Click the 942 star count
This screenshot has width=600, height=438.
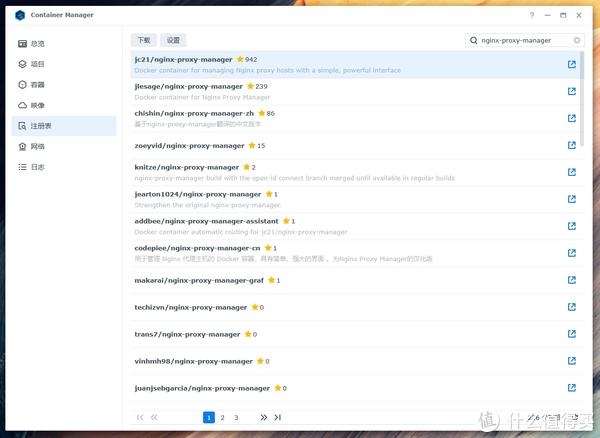pos(251,59)
